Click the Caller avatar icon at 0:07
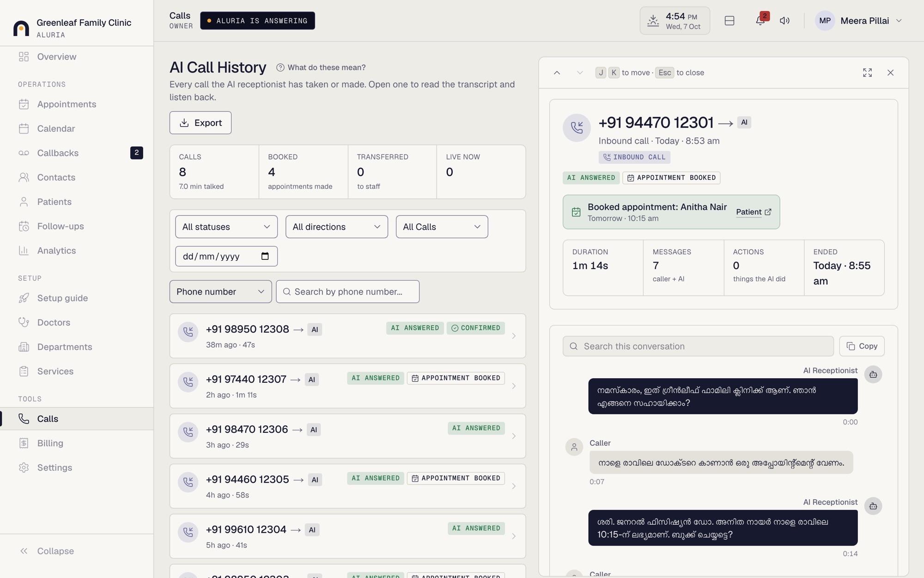 pyautogui.click(x=574, y=447)
